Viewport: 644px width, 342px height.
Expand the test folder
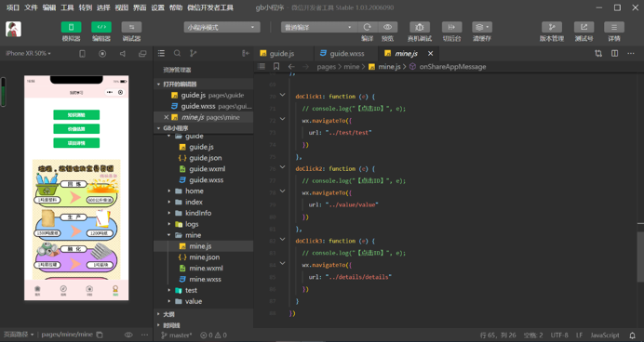pos(168,290)
